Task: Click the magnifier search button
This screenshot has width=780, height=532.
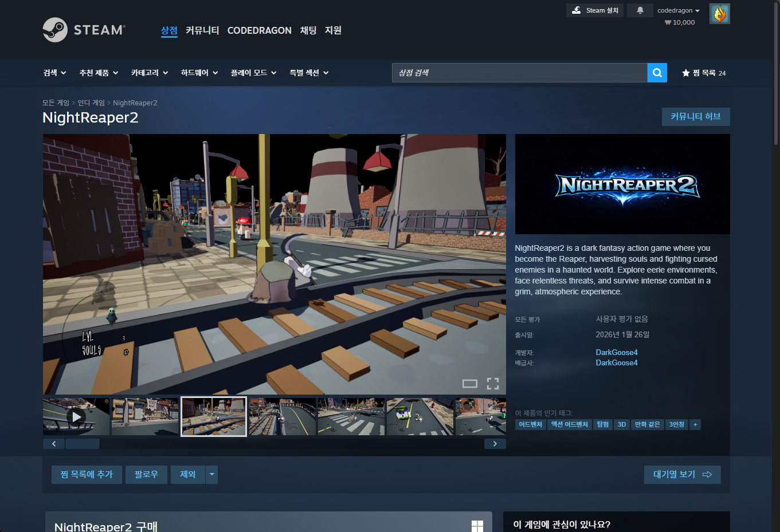Action: coord(657,73)
